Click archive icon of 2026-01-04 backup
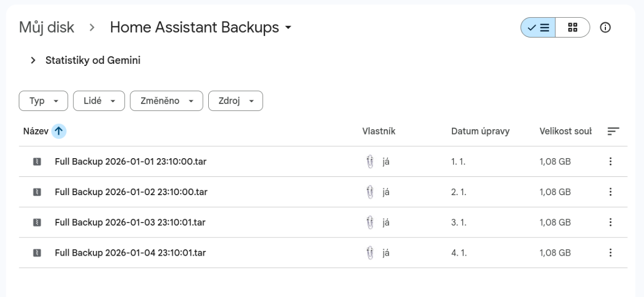Screen dimensions: 644x297 click(37, 253)
